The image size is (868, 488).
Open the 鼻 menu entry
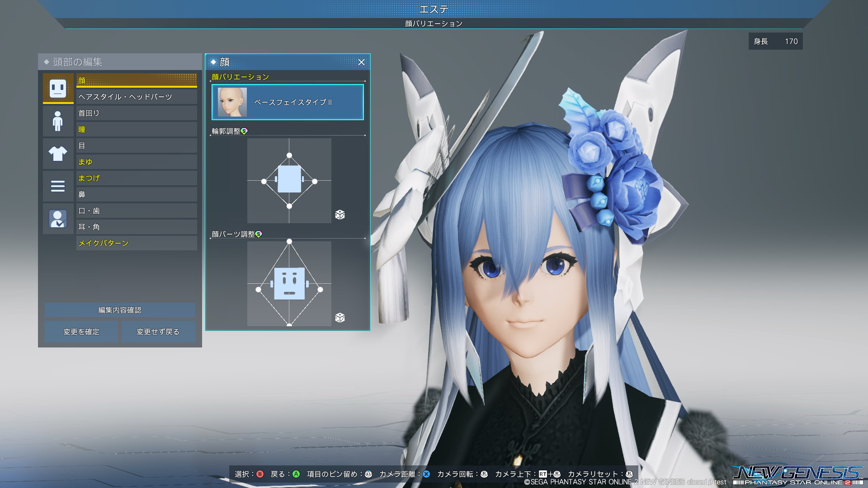[137, 194]
